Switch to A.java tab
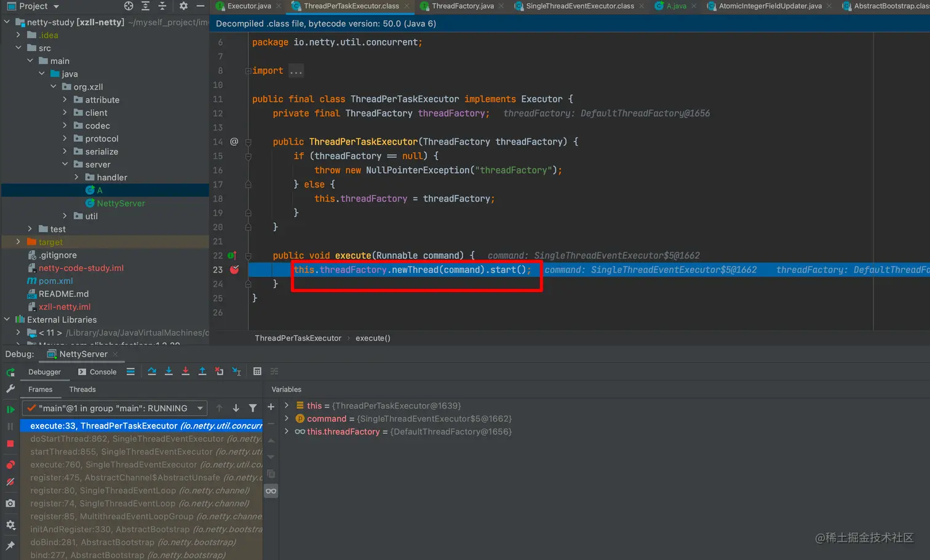 coord(676,6)
